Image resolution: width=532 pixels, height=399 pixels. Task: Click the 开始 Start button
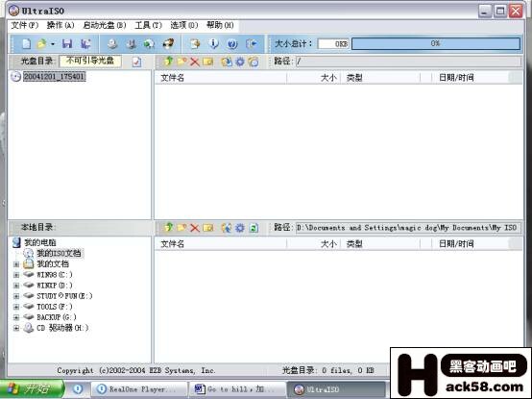[33, 389]
